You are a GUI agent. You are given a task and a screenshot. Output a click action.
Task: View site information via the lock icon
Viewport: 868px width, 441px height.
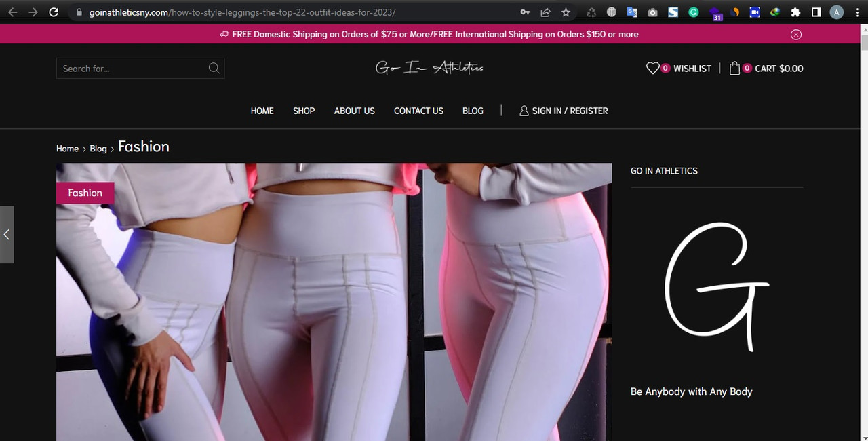pyautogui.click(x=79, y=12)
